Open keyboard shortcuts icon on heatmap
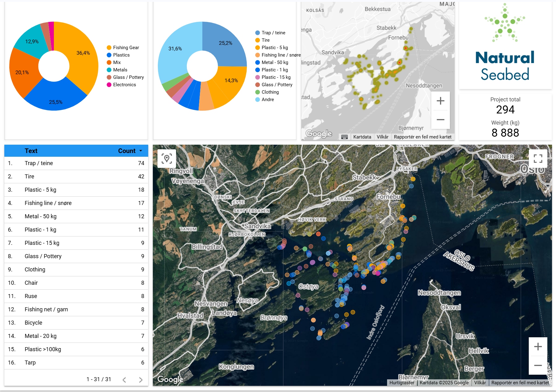556x392 pixels. tap(344, 137)
